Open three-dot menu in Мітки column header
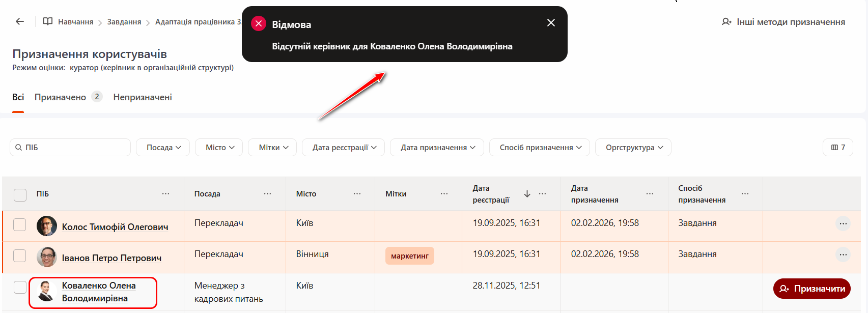 coord(444,194)
